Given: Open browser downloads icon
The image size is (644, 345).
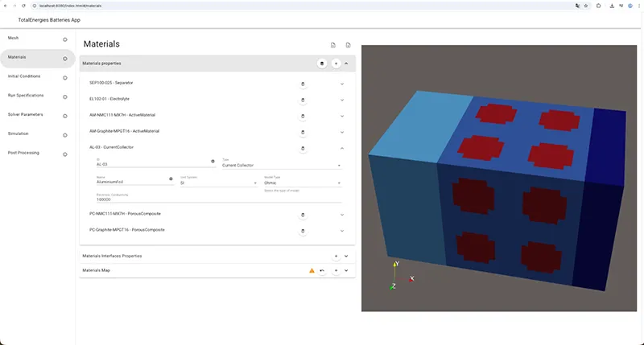Looking at the screenshot, I should click(612, 6).
